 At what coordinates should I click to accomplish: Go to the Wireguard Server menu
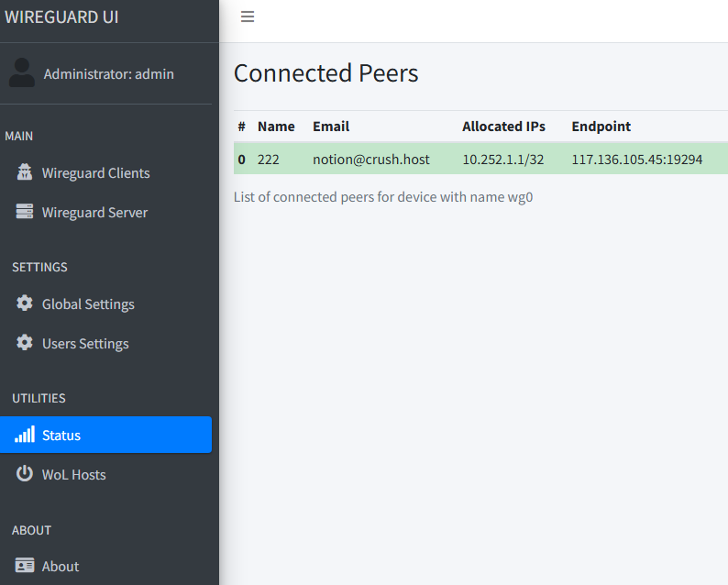[94, 213]
